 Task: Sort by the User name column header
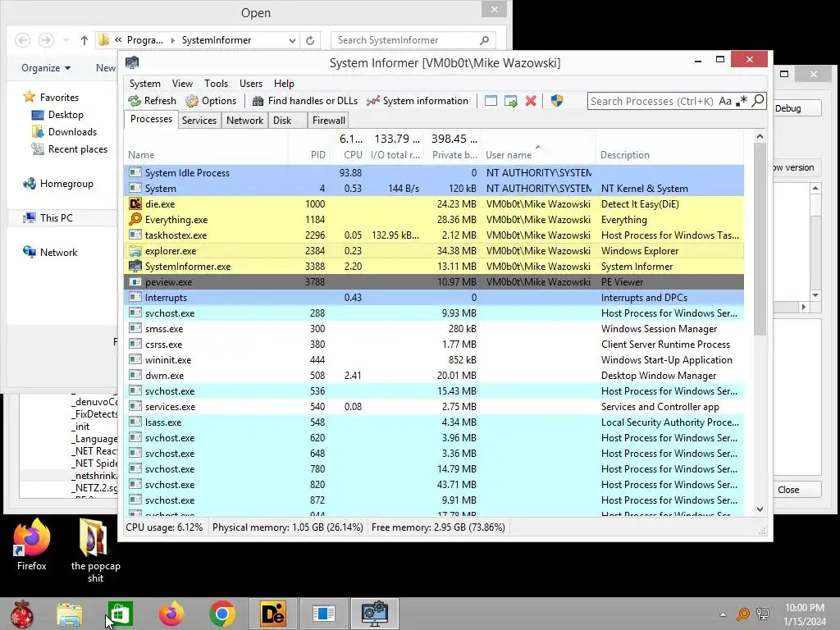(538, 155)
